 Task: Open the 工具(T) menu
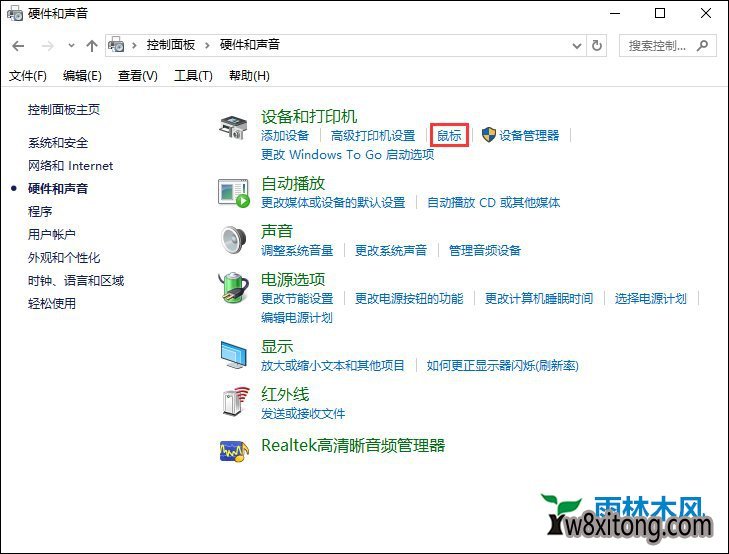pos(193,76)
